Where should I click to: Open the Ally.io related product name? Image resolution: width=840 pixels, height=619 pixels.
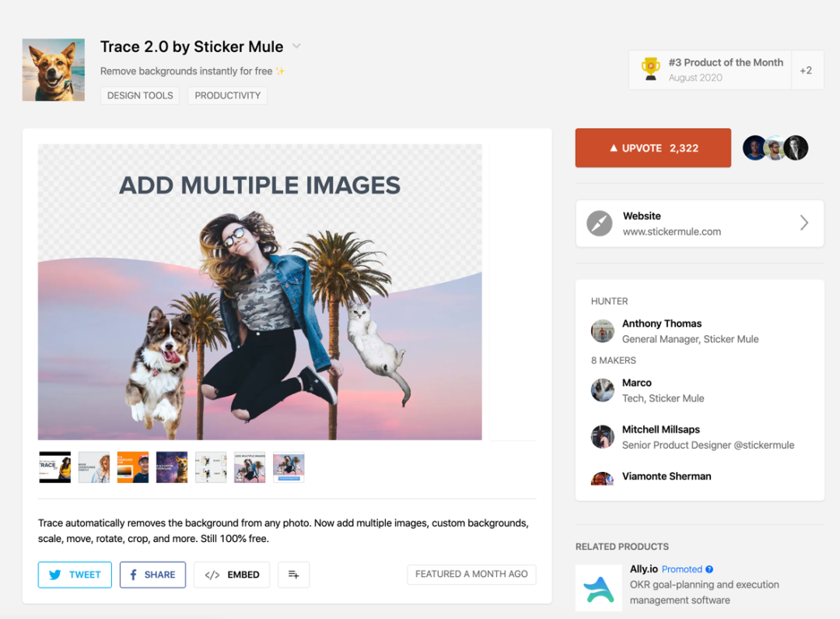(643, 569)
